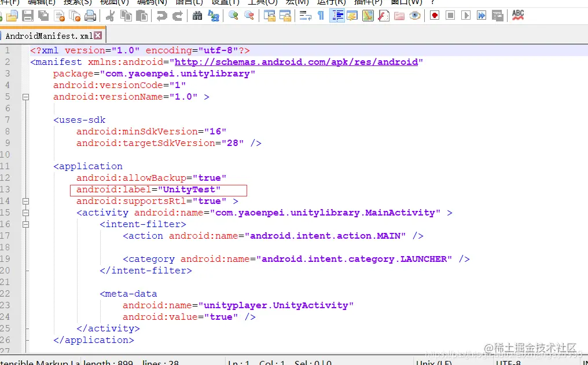588x365 pixels.
Task: Cut selection with the scissors icon
Action: 110,16
